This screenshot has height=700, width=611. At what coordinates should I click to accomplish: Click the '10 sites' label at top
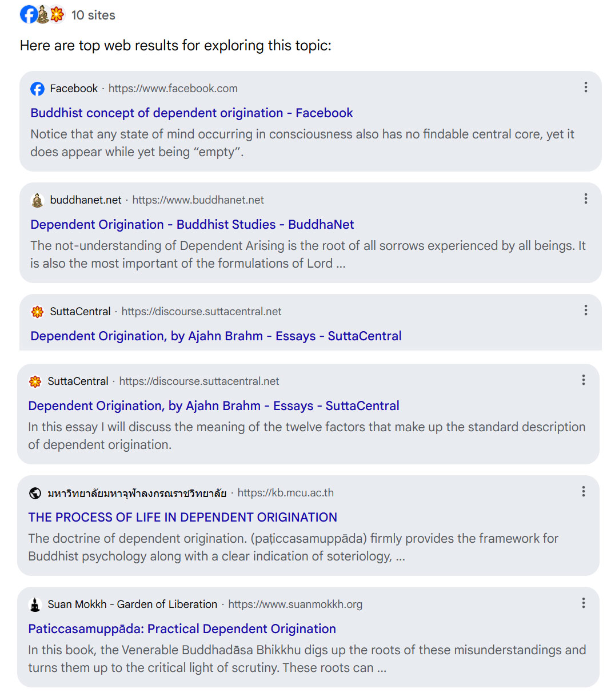click(x=93, y=15)
